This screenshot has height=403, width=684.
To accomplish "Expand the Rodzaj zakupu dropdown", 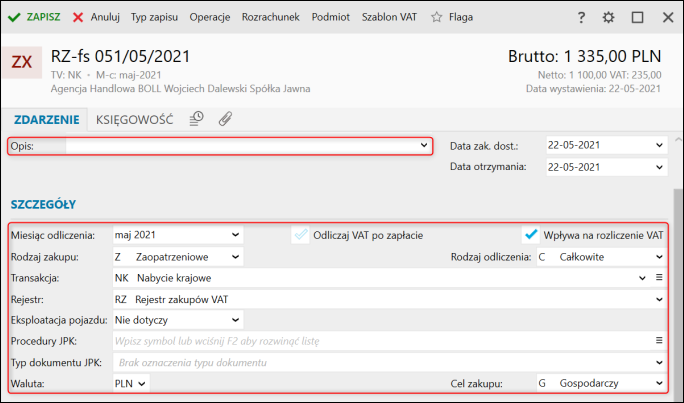I will 235,257.
